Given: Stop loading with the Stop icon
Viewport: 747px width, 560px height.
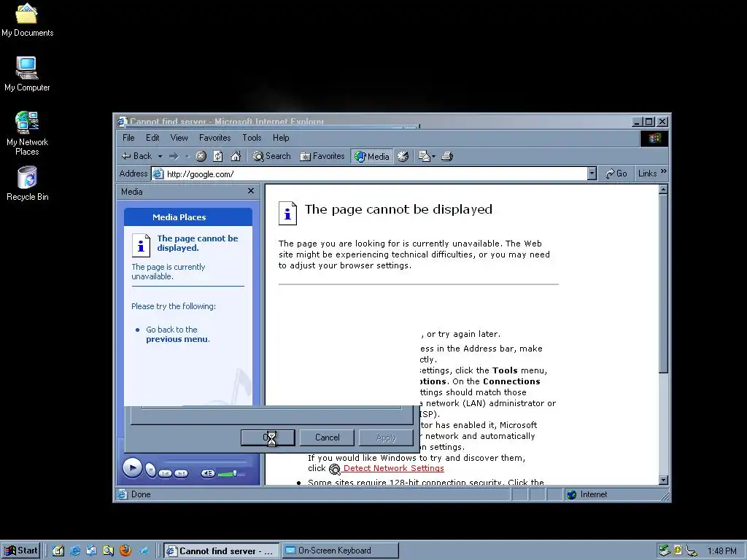Looking at the screenshot, I should tap(201, 156).
